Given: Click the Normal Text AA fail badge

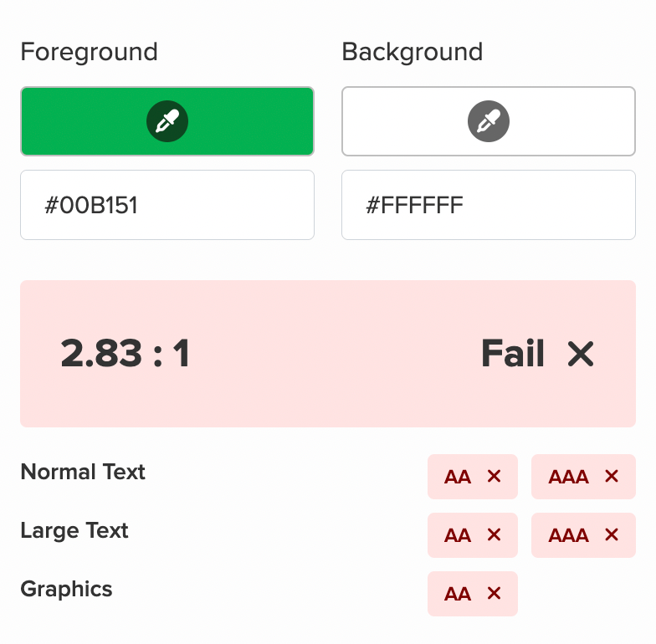Looking at the screenshot, I should point(472,477).
